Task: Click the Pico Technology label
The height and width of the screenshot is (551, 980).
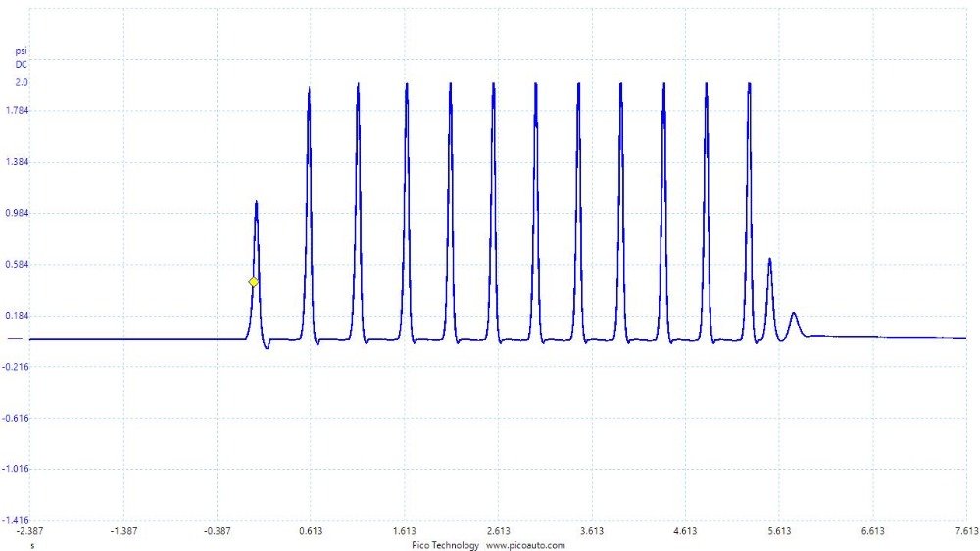Action: point(446,545)
